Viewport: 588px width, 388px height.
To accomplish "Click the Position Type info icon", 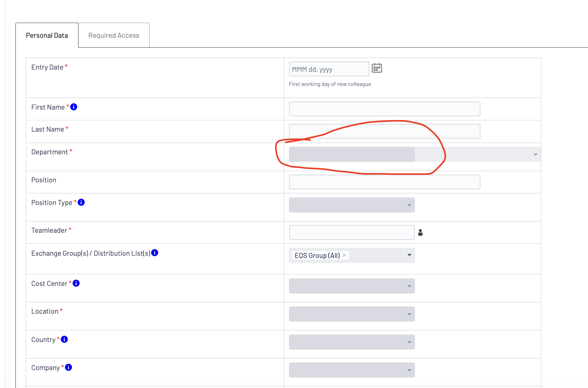I will pos(81,203).
